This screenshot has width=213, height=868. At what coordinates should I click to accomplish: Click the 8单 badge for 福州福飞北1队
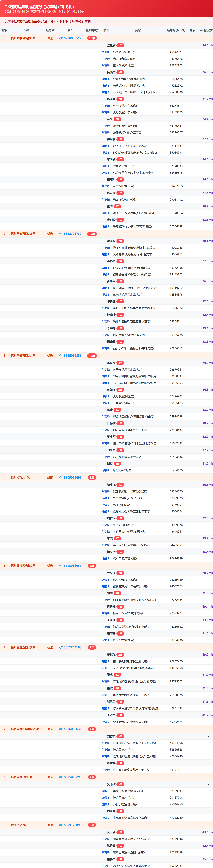click(x=92, y=477)
